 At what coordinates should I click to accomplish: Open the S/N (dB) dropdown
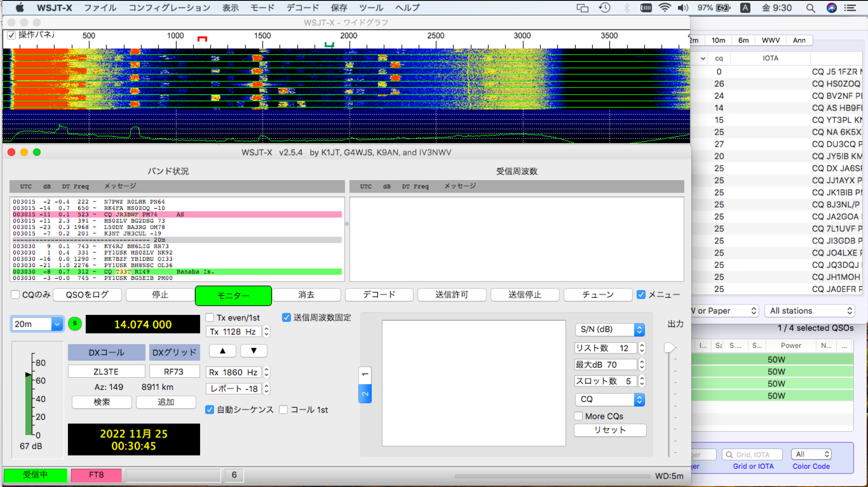(x=609, y=329)
